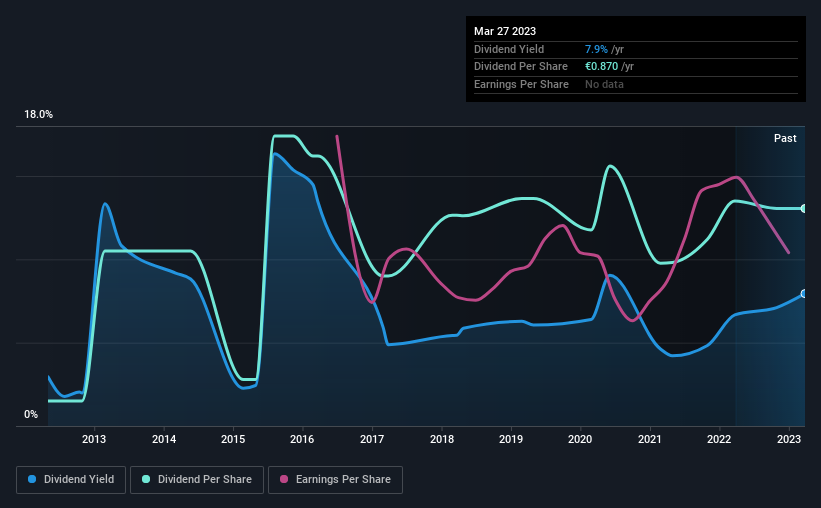Toggle the Earnings Per Share legend series

pos(335,480)
